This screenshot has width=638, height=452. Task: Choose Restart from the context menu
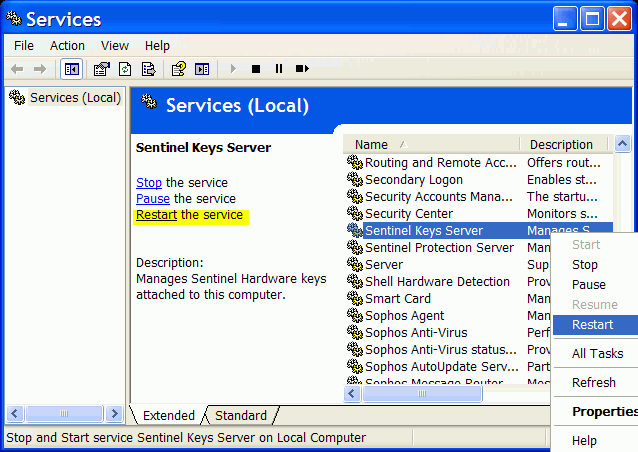595,325
